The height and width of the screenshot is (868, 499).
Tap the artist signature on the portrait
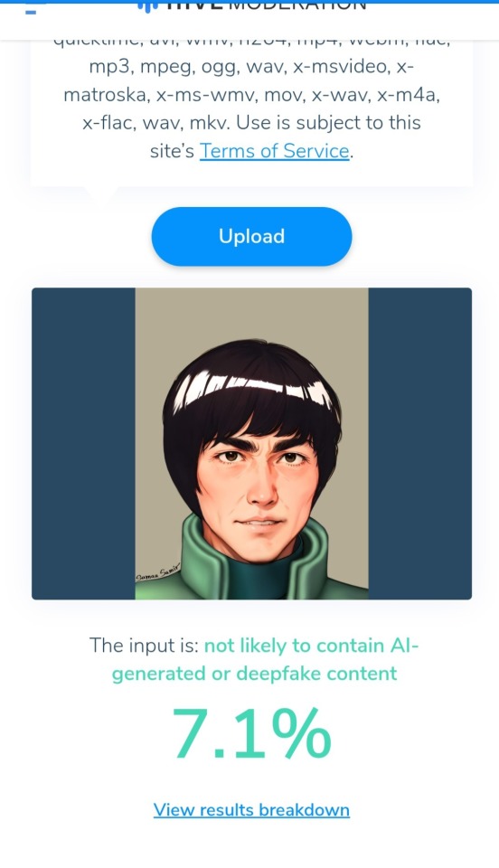click(x=159, y=573)
